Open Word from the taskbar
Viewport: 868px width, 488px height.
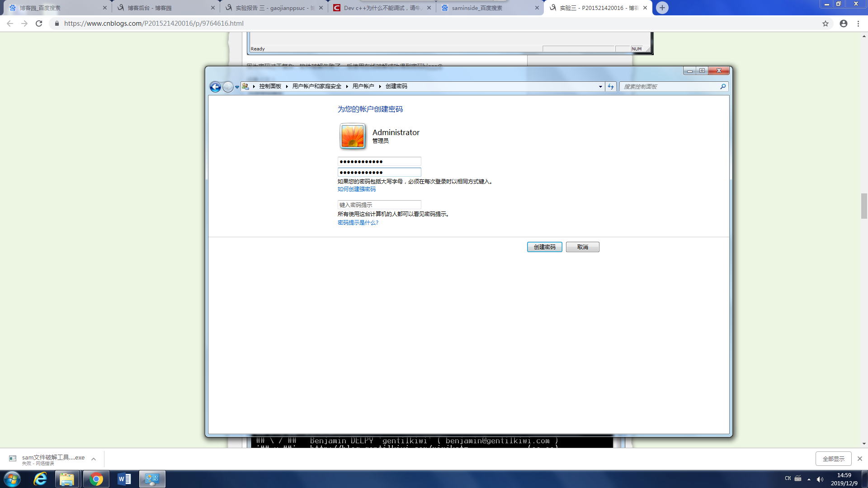(x=124, y=479)
